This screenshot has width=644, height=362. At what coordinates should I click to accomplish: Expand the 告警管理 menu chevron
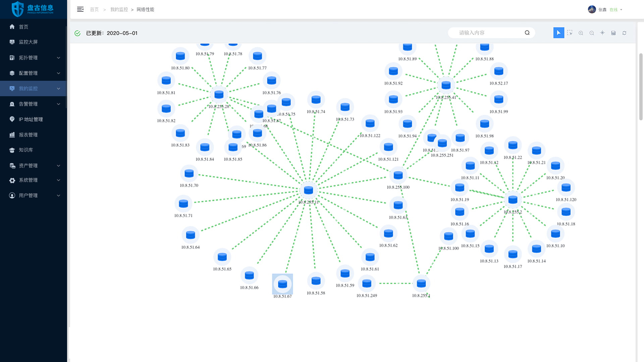click(58, 104)
